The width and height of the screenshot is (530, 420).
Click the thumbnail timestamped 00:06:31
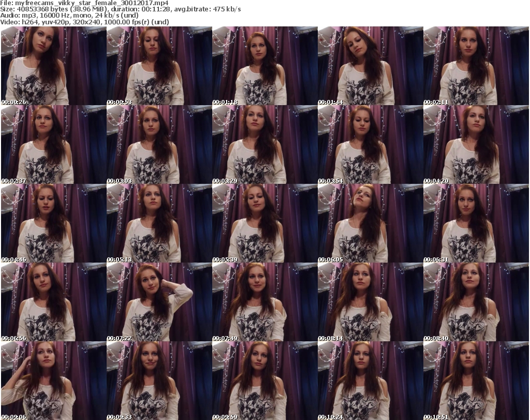coord(476,223)
